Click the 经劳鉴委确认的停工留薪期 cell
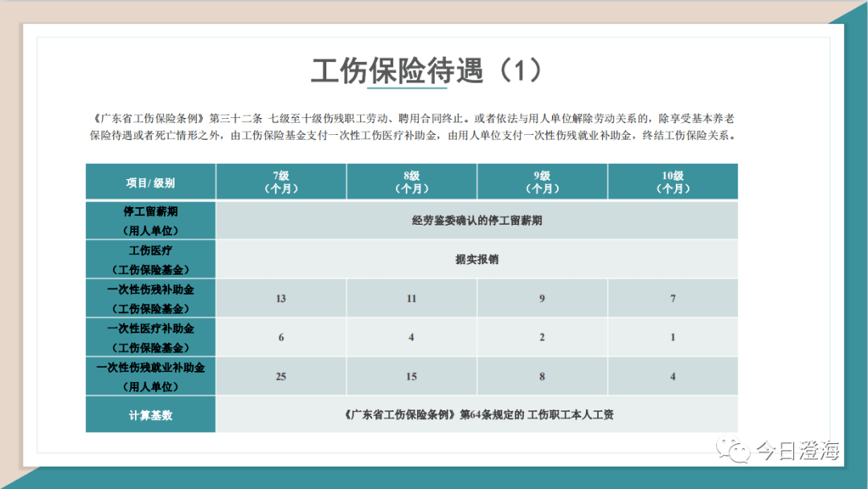868x489 pixels. point(477,220)
